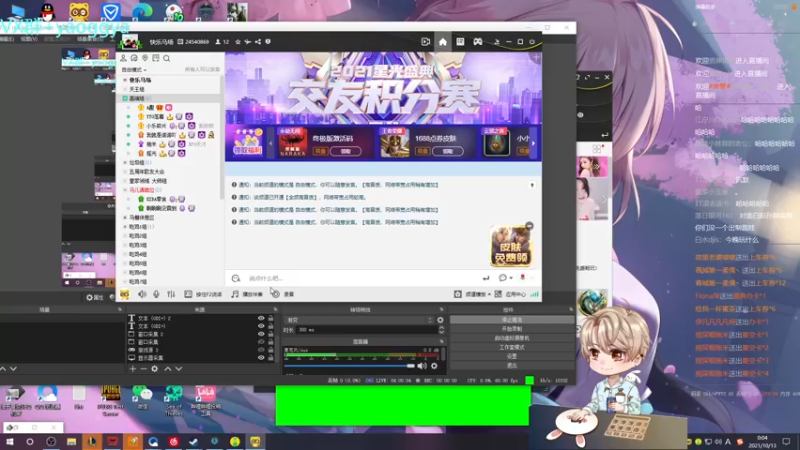This screenshot has height=450, width=800.
Task: Show next rewards with right carousel arrow
Action: tap(533, 143)
